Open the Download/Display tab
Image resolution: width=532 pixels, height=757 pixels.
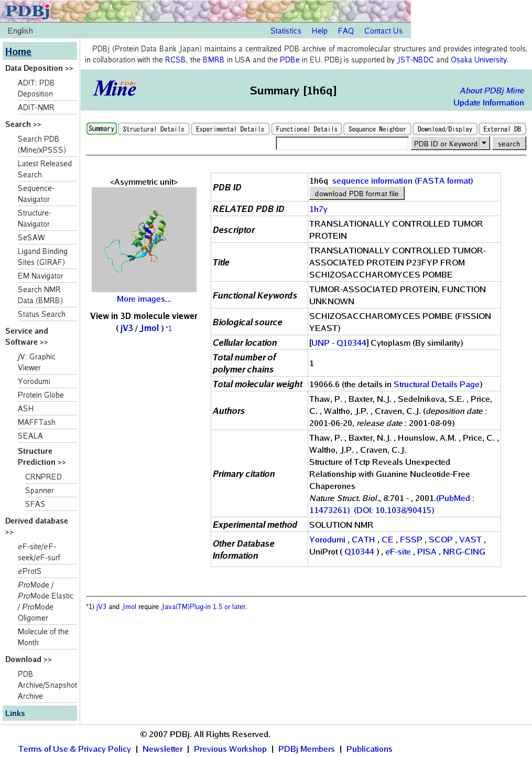pyautogui.click(x=445, y=129)
